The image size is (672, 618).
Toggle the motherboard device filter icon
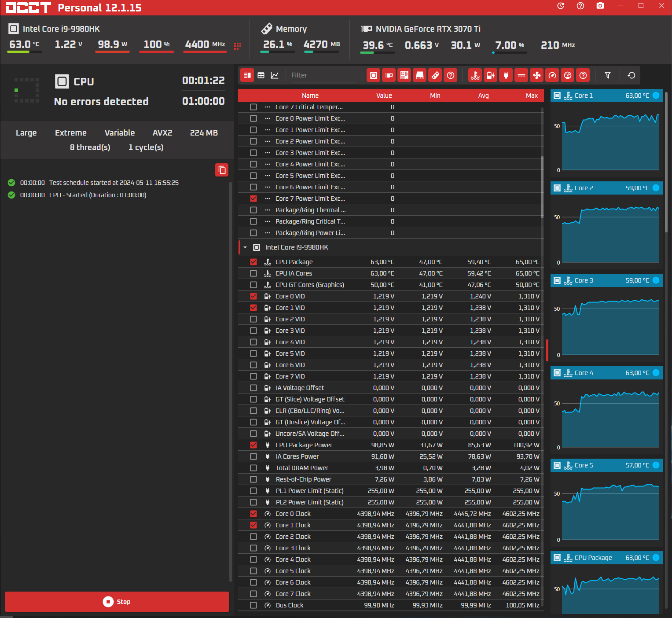click(x=404, y=75)
